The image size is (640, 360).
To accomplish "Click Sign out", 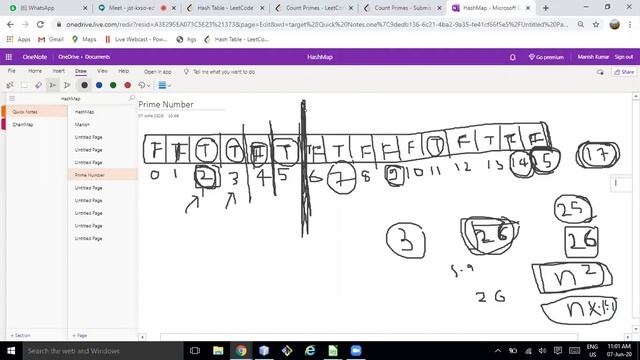I will tap(624, 57).
